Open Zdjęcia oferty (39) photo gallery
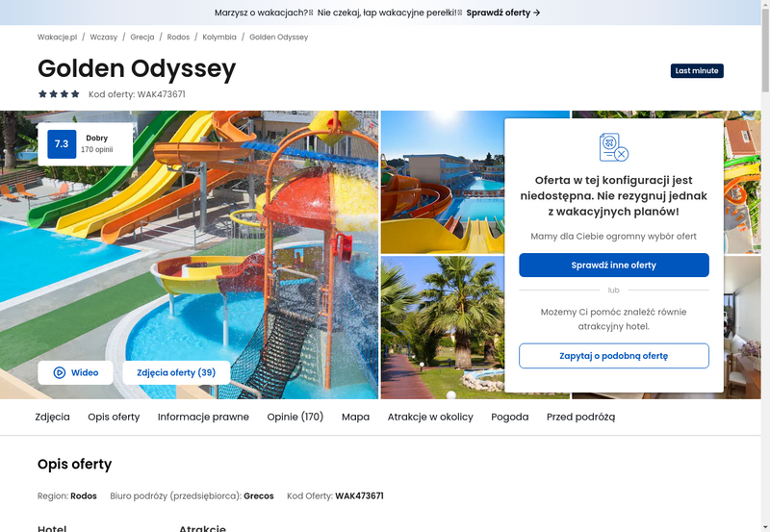 click(x=176, y=372)
